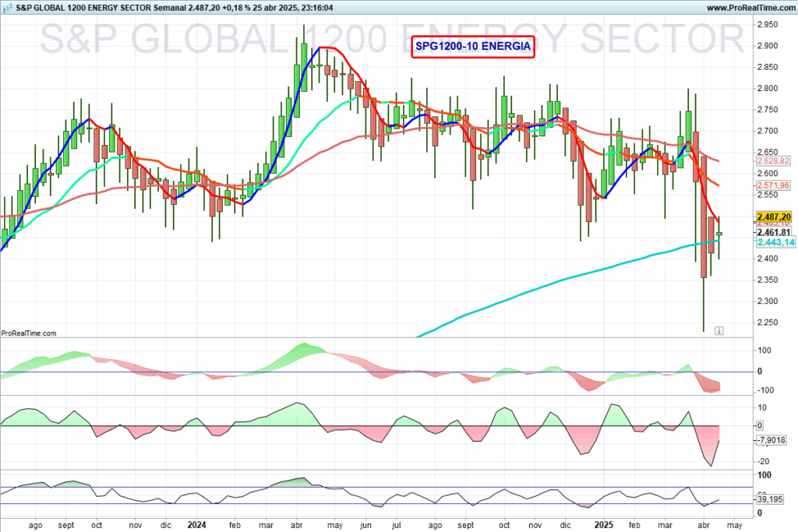
Task: Click the 2.250 price axis label
Action: [768, 322]
